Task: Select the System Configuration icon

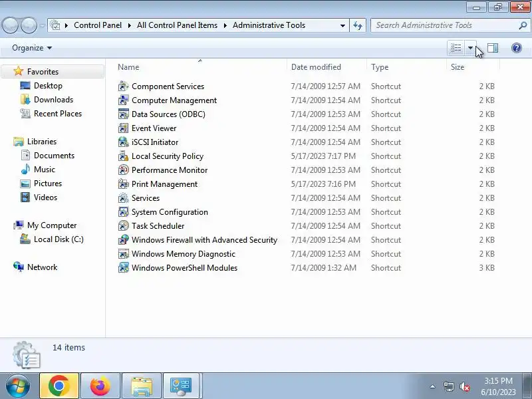Action: click(123, 211)
